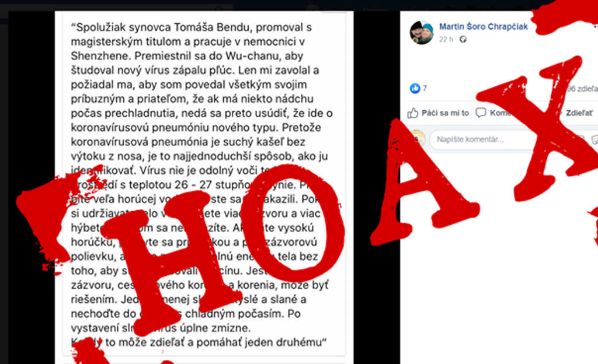
Task: Click the magnifier in the blurred search bar
Action: tap(218, 8)
